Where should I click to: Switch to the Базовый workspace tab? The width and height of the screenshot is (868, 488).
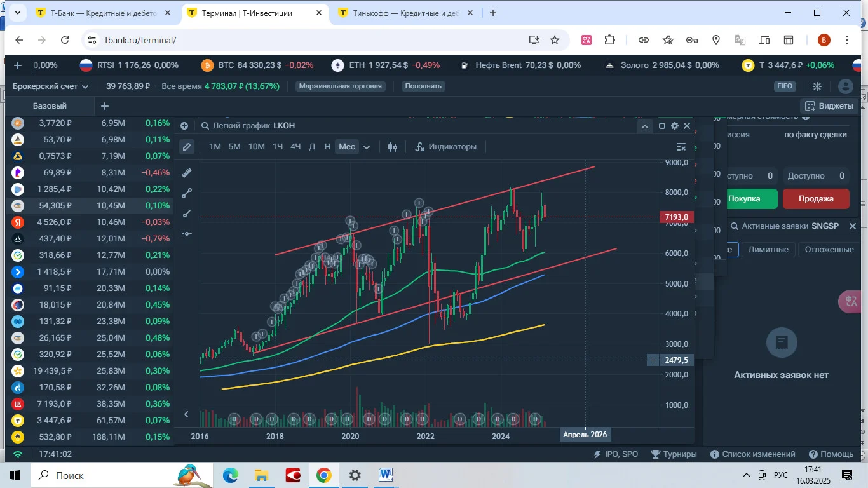(50, 106)
